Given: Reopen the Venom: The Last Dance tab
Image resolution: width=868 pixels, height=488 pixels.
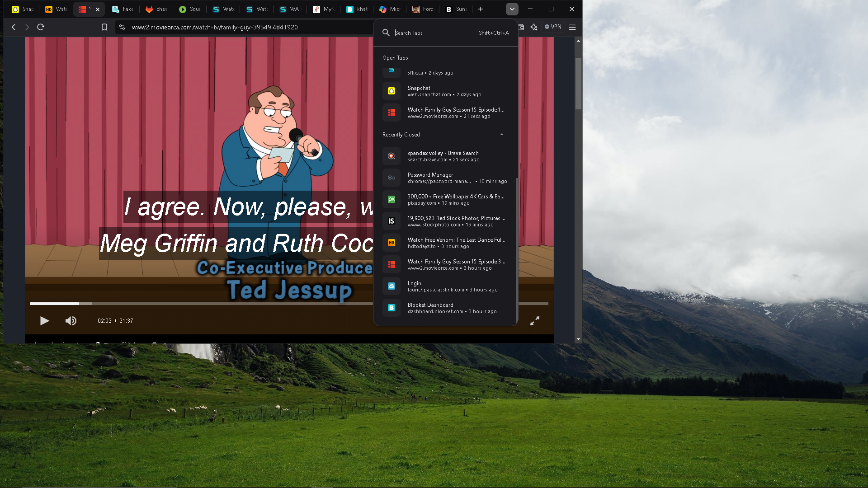Looking at the screenshot, I should 445,243.
